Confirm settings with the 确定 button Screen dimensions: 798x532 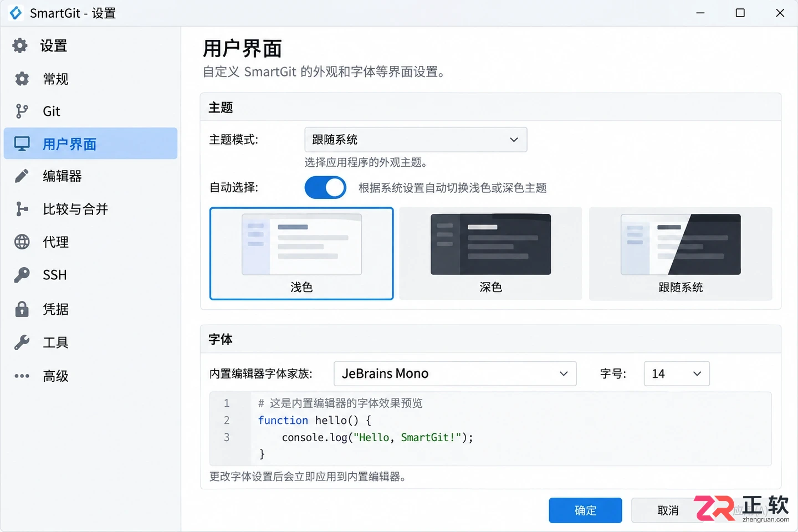pos(585,510)
